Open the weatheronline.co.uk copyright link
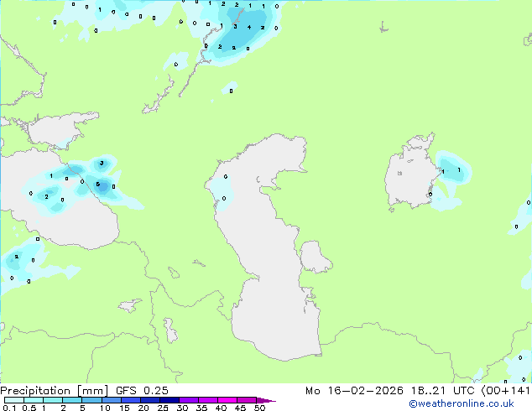 coord(462,403)
